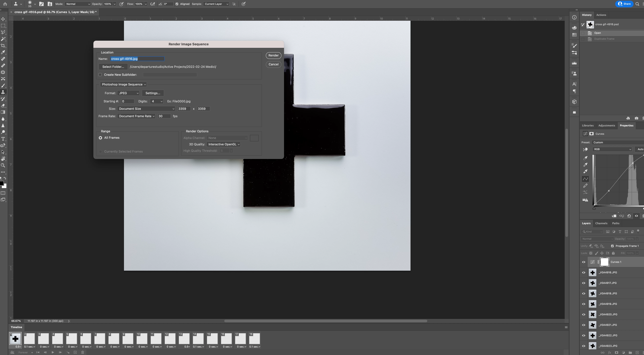Select the Crop tool

(3, 46)
